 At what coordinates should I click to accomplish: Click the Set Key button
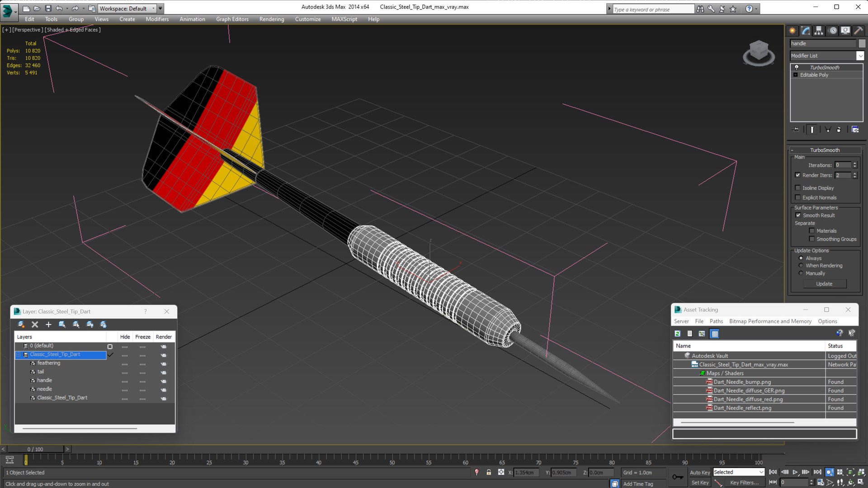[700, 483]
